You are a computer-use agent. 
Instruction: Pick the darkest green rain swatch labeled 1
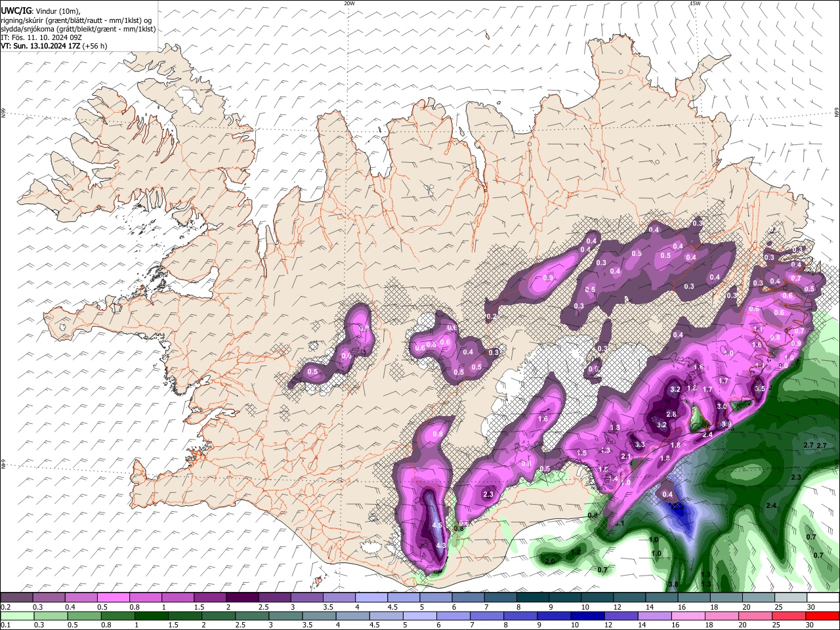(x=151, y=616)
